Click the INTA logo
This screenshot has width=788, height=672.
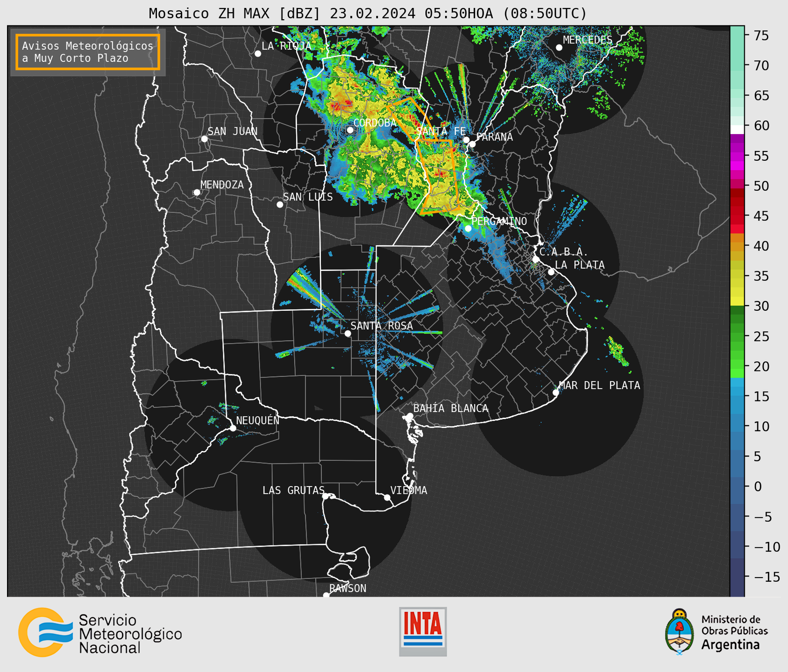423,631
